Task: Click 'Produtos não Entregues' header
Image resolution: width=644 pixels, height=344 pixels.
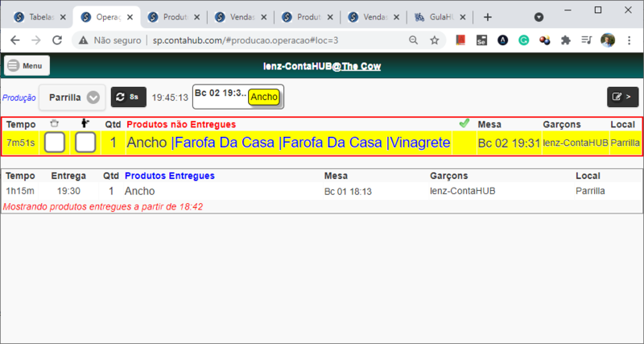Action: (x=182, y=124)
